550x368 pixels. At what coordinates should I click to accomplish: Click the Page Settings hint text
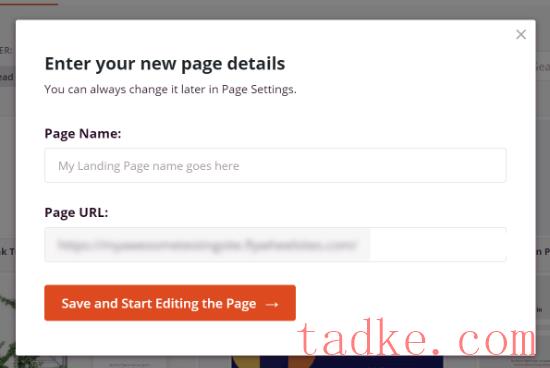(170, 89)
